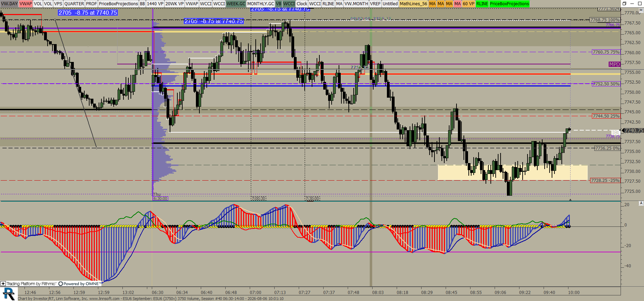Click the bright green RLINE button
Screen dimensions: 644x301
pyautogui.click(x=482, y=3)
